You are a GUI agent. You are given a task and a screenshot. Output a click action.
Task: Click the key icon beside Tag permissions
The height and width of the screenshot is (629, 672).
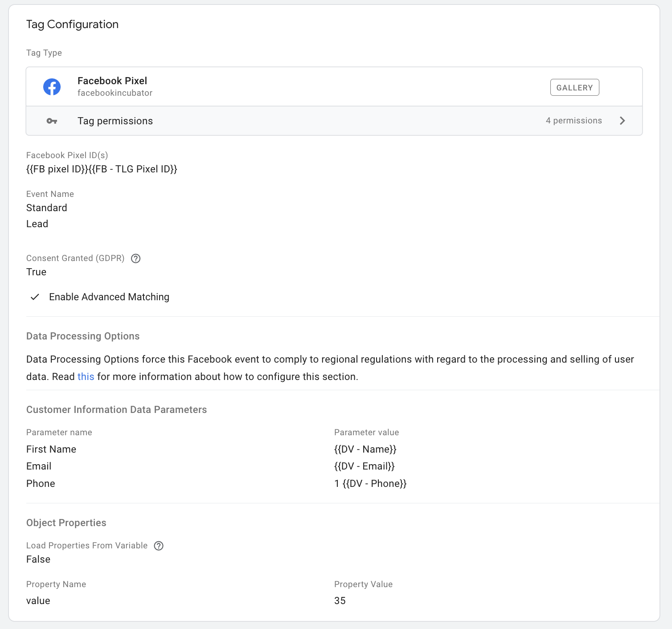pyautogui.click(x=52, y=121)
